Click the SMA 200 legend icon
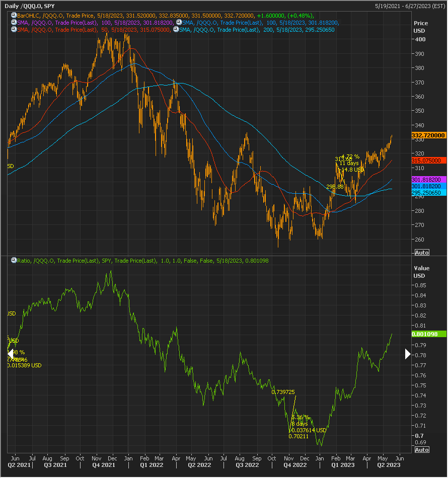 [x=176, y=29]
